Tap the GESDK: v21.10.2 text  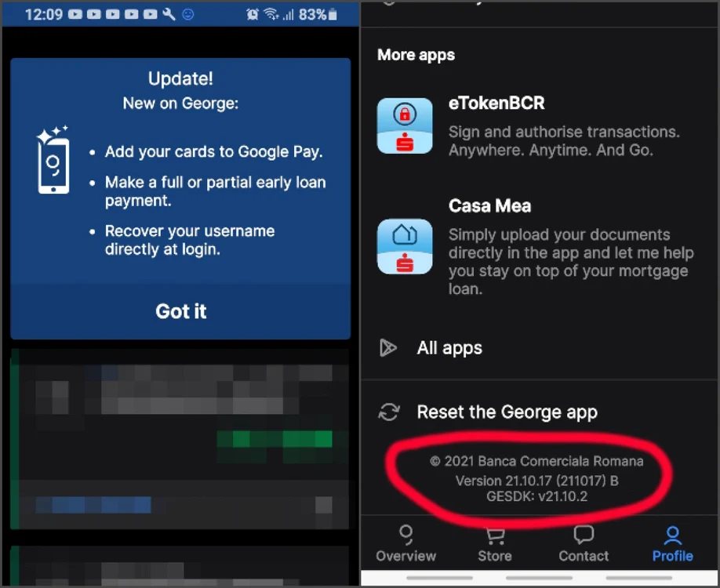click(x=536, y=496)
